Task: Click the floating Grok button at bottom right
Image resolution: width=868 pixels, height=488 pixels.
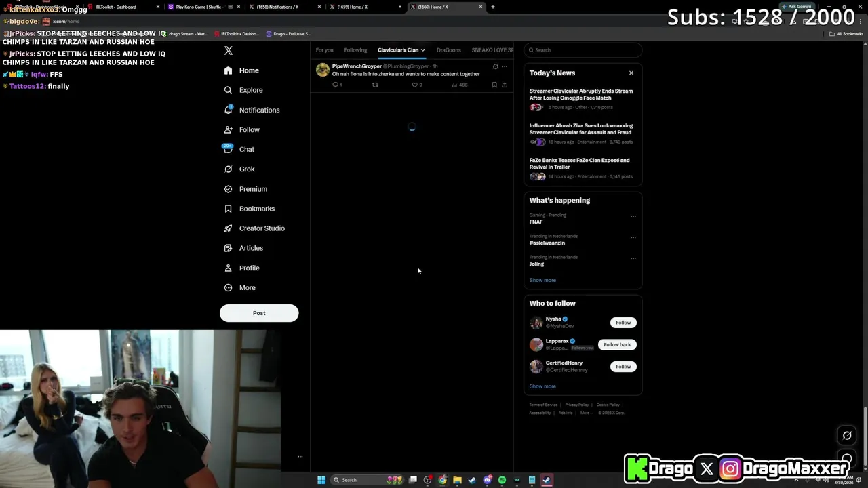Action: coord(847,436)
